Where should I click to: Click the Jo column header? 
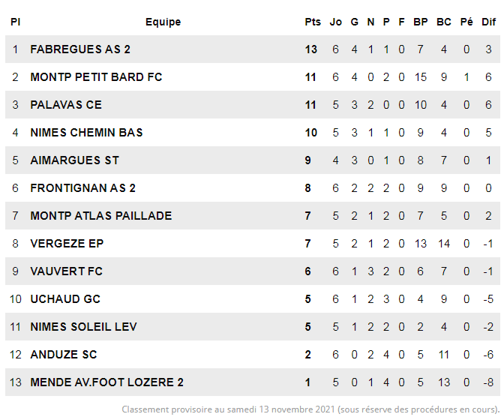click(x=336, y=22)
